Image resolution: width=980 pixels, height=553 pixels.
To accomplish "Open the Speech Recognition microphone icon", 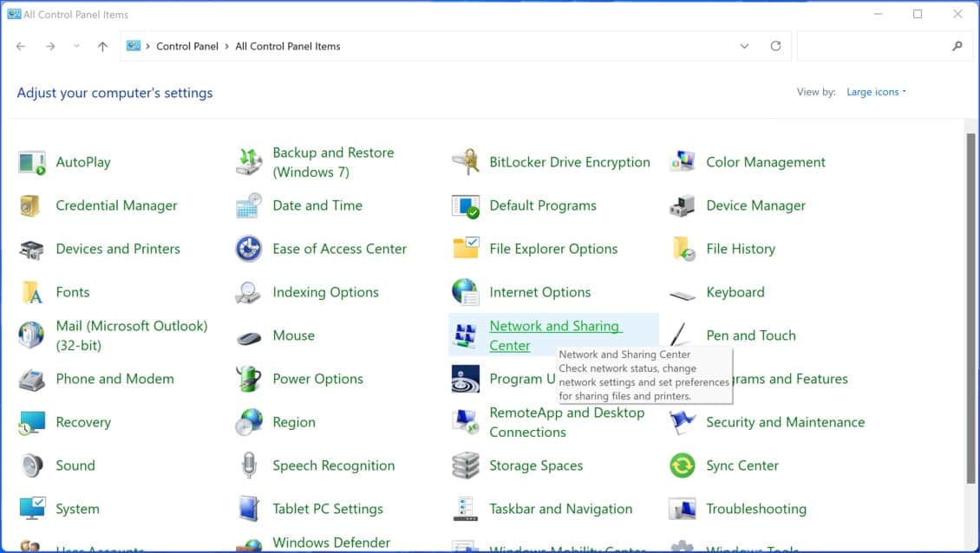I will tap(249, 465).
